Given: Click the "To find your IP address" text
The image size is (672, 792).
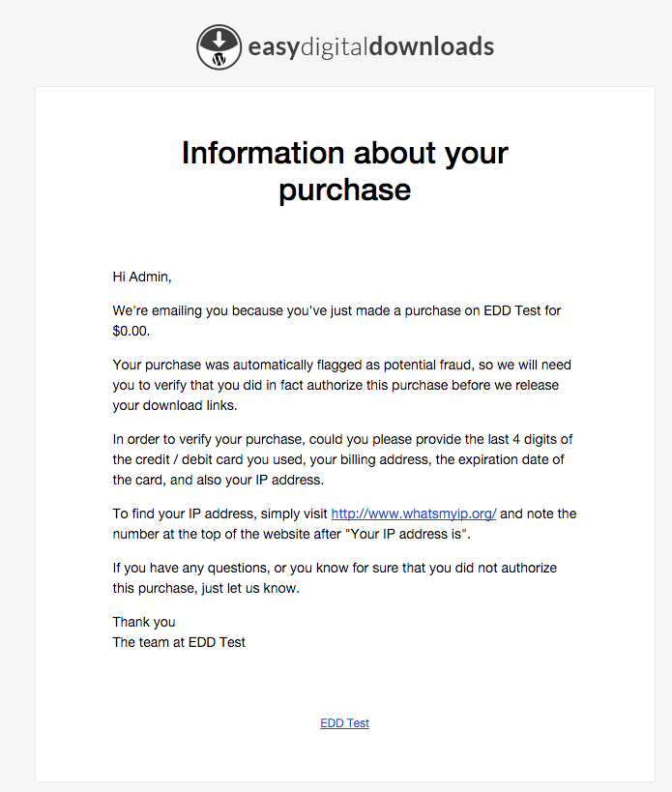Looking at the screenshot, I should (x=220, y=514).
